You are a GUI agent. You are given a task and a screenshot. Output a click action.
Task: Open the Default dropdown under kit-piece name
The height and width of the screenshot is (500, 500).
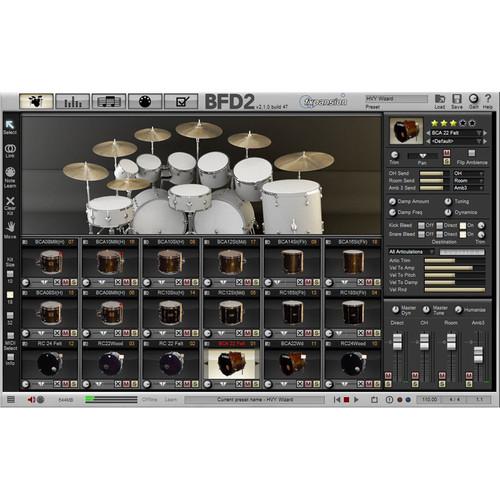coord(456,141)
